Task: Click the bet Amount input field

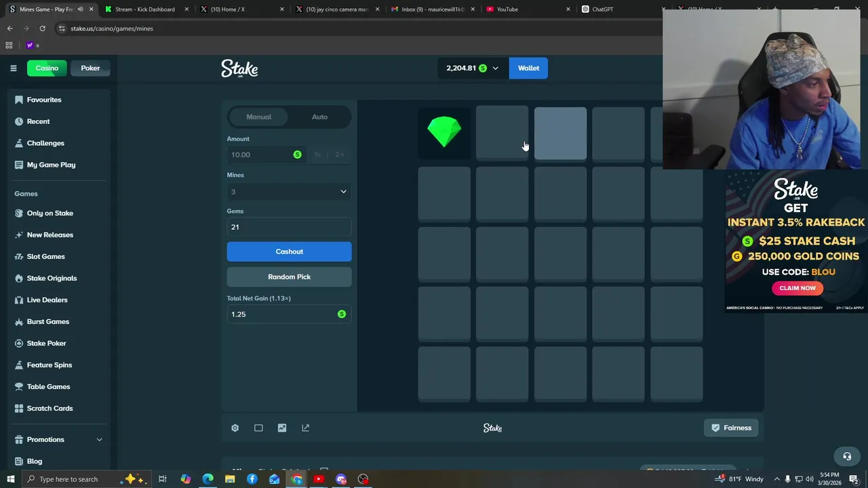Action: 266,155
